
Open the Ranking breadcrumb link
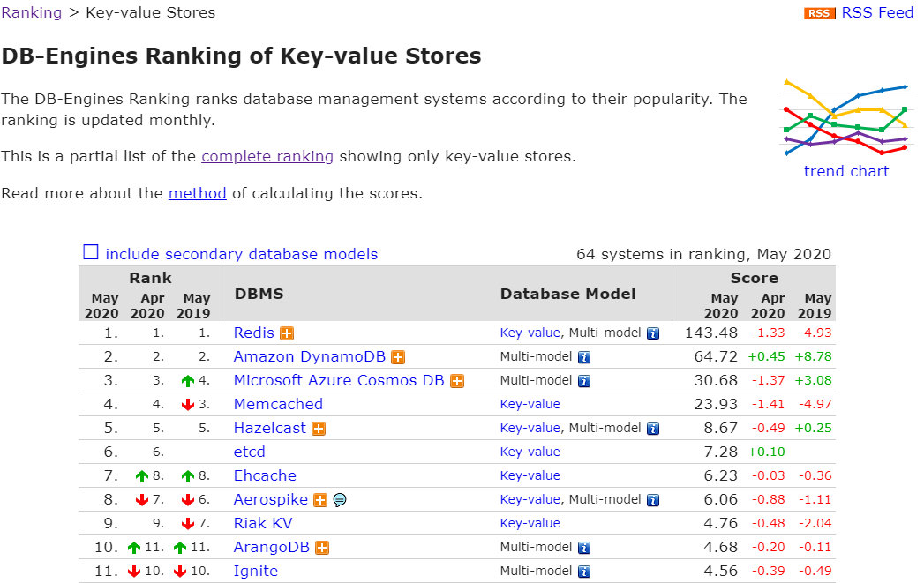pyautogui.click(x=32, y=12)
